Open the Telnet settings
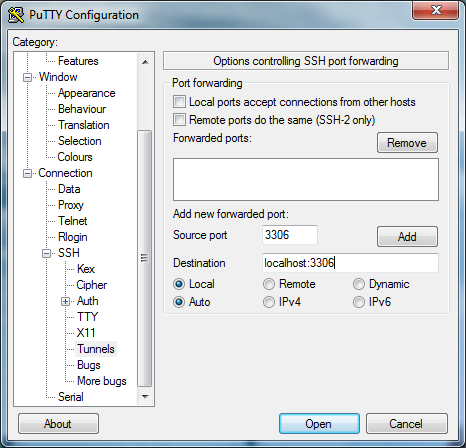This screenshot has height=448, width=466. point(73,221)
